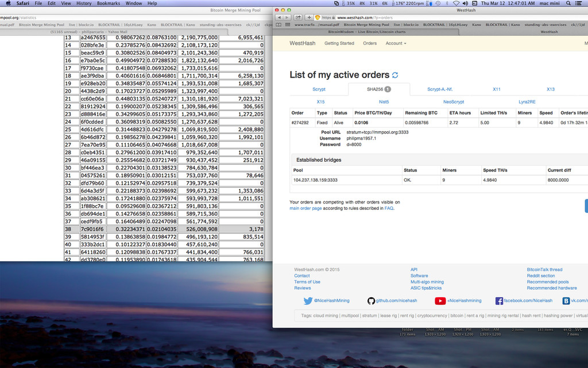Switch to the X13 algorithm tab
588x368 pixels.
pos(551,89)
